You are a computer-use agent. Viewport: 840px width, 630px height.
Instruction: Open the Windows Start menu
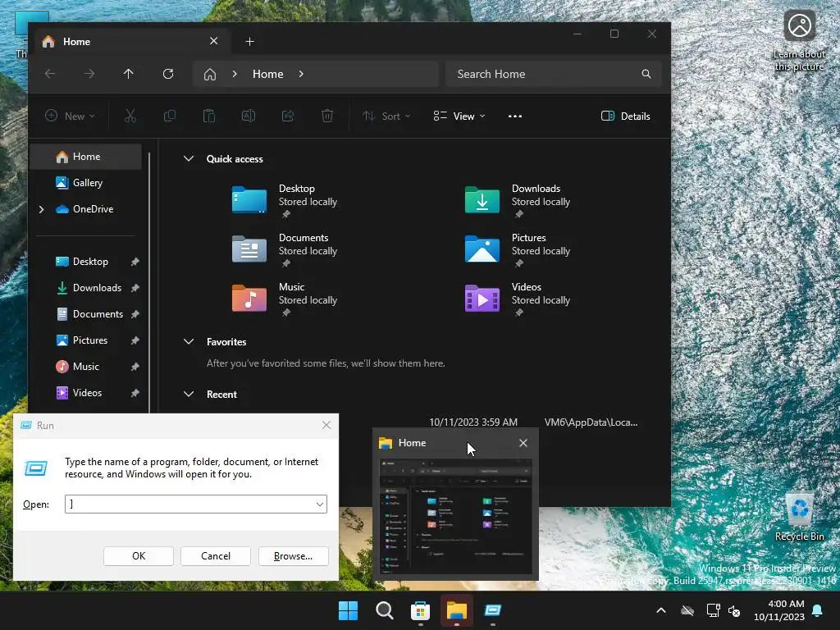pos(348,610)
